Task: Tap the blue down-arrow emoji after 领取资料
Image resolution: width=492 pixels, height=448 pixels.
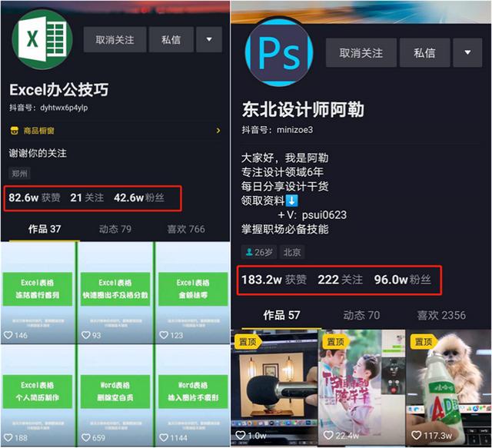Action: coord(292,201)
